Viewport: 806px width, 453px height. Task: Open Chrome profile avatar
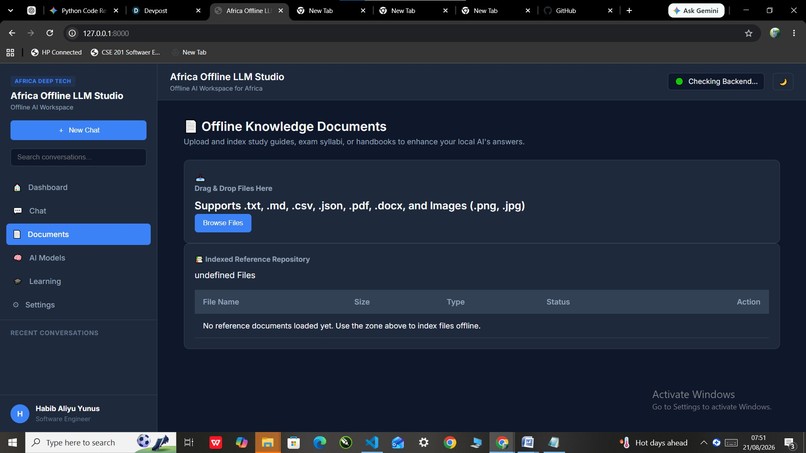(775, 33)
